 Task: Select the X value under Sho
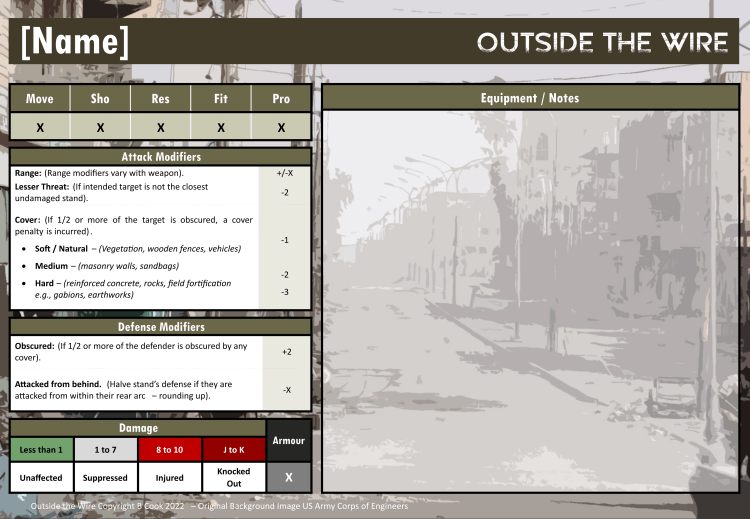100,128
